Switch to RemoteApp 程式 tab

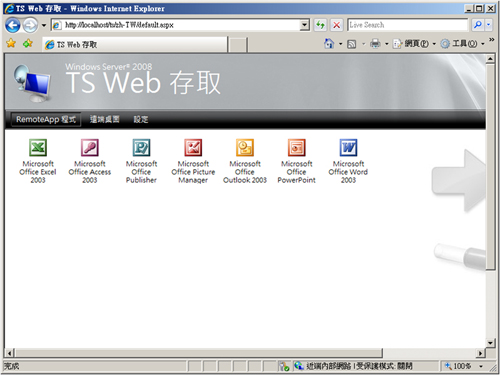coord(46,119)
